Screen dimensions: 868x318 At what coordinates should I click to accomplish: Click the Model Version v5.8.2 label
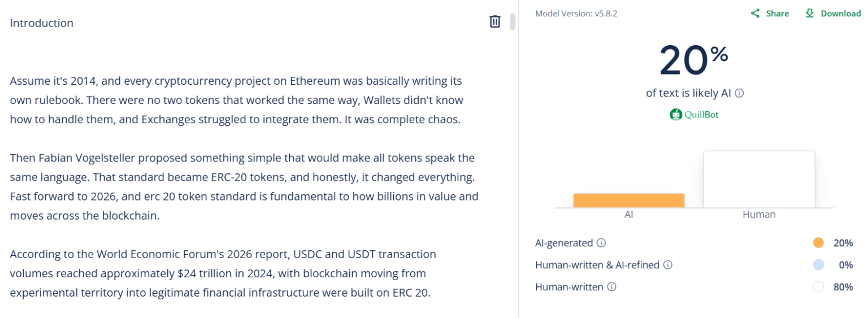click(x=576, y=14)
